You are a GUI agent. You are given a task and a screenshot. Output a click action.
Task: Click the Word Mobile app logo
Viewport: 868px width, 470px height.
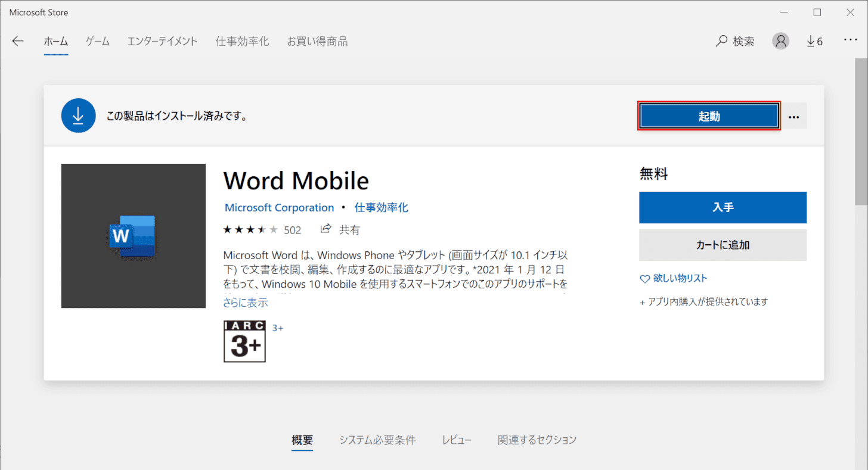click(x=134, y=236)
